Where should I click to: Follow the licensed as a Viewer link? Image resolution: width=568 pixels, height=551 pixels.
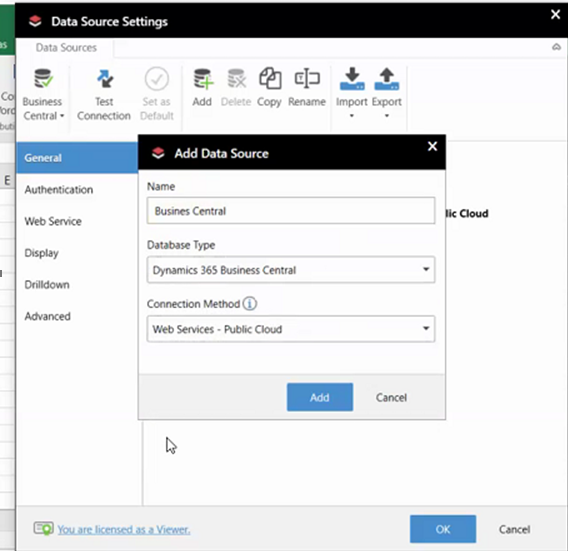click(x=124, y=529)
